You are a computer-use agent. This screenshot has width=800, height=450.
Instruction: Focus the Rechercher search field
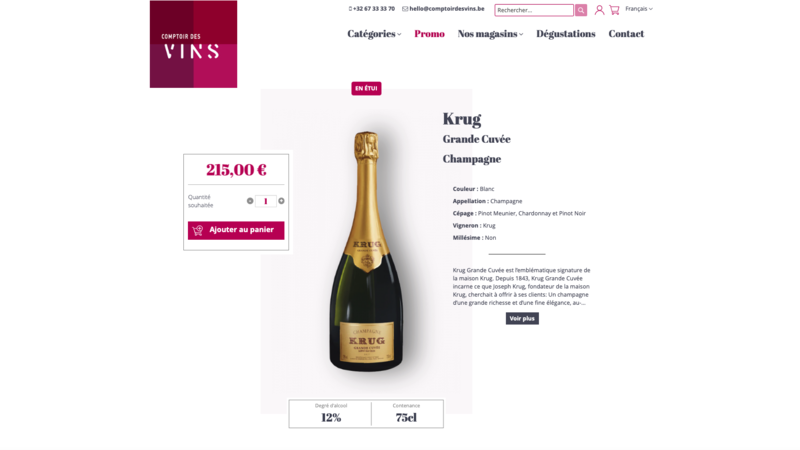pyautogui.click(x=534, y=10)
